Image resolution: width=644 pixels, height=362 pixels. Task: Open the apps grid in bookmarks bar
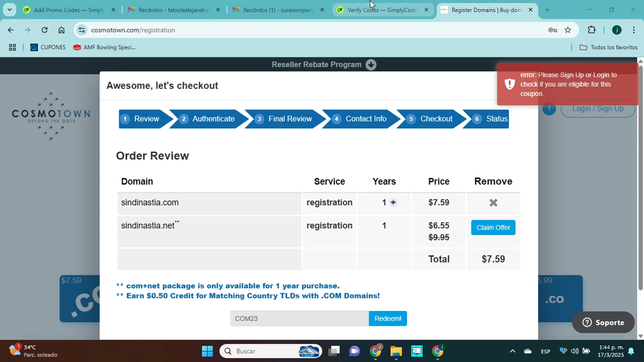12,48
